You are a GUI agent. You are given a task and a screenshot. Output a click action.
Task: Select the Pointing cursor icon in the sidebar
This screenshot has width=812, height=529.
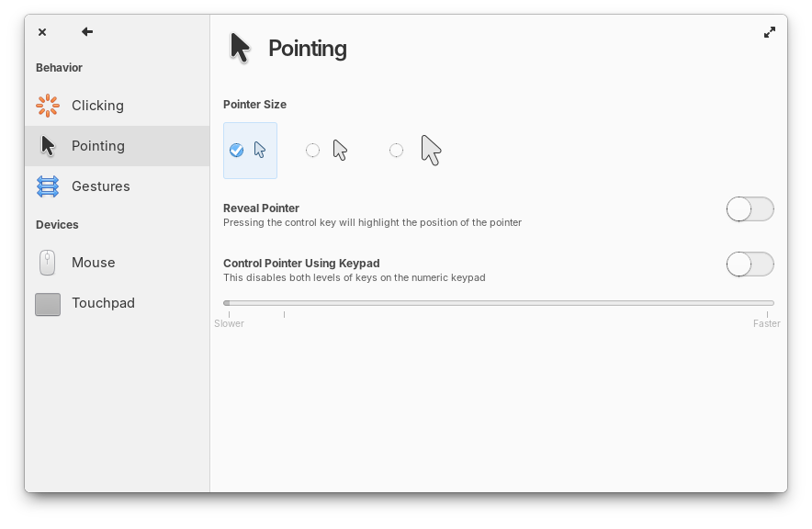(47, 145)
